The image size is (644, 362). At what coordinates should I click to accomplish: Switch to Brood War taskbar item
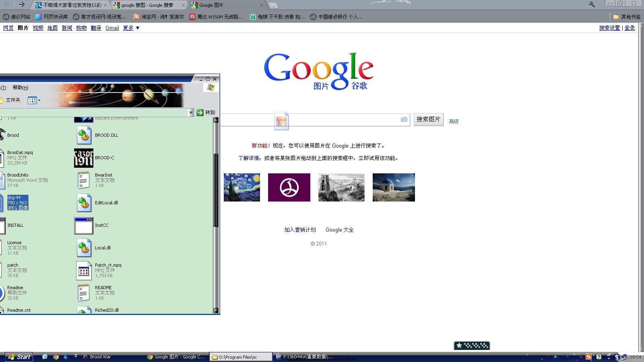coord(97,357)
